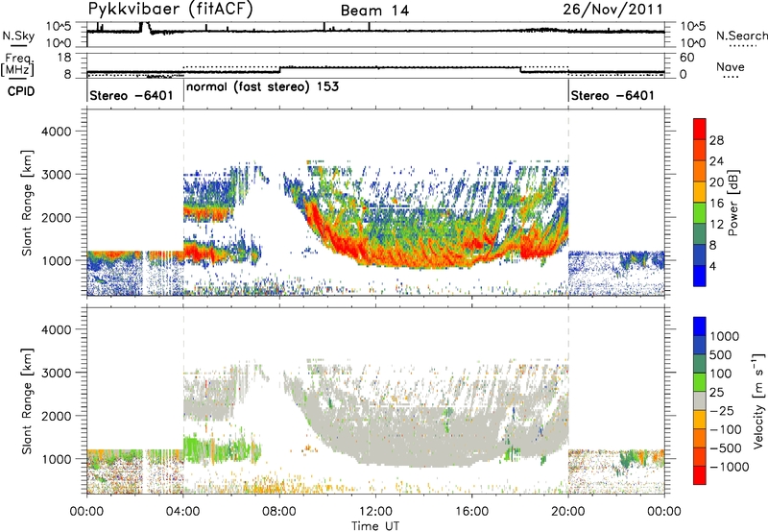
Task: Pick the bright blue bottom Power colorbar segment
Action: [700, 277]
